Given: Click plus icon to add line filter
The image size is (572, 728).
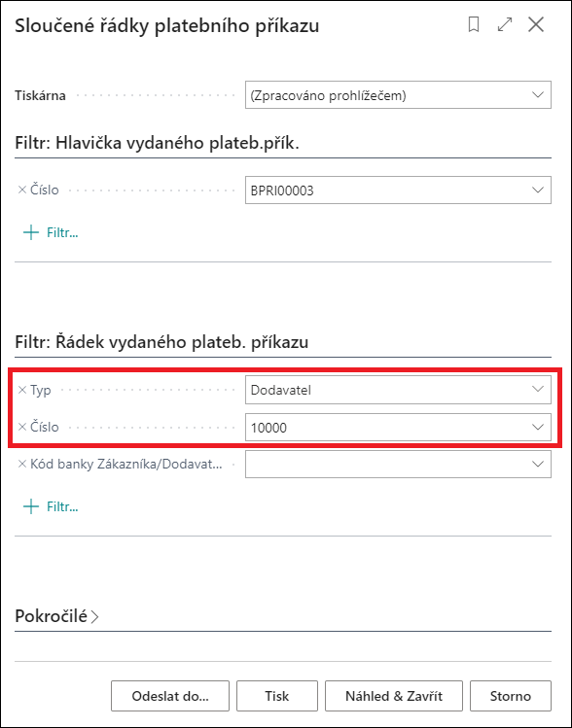Looking at the screenshot, I should (x=31, y=506).
